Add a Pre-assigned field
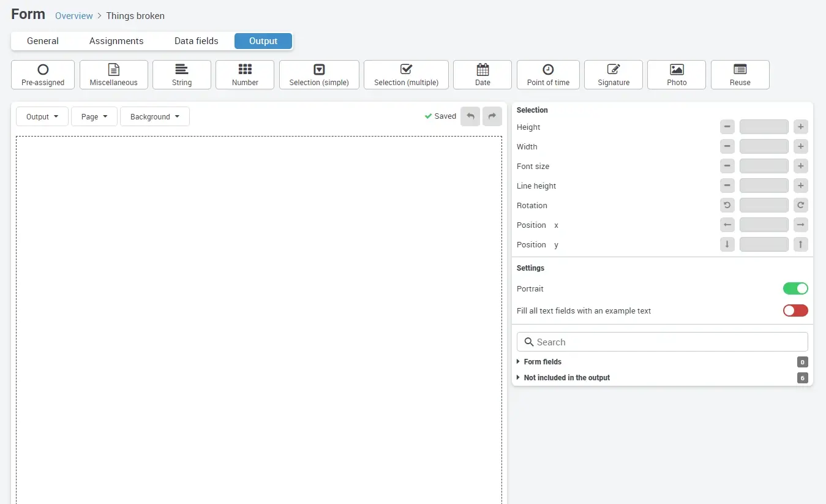 click(42, 74)
